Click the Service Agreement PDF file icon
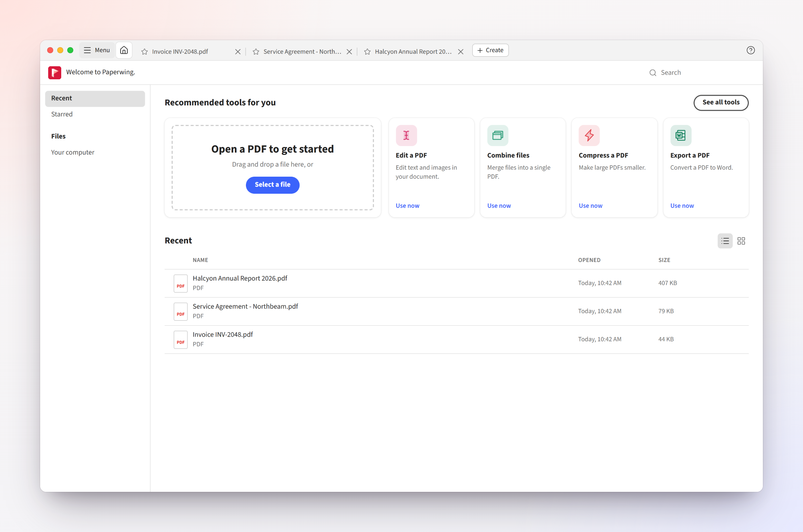The height and width of the screenshot is (532, 803). [x=180, y=312]
